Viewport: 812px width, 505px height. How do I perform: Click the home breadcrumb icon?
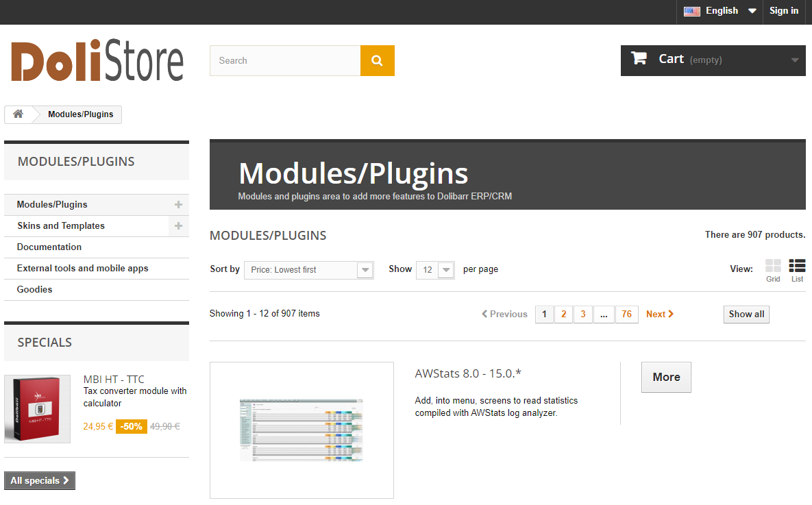[18, 114]
